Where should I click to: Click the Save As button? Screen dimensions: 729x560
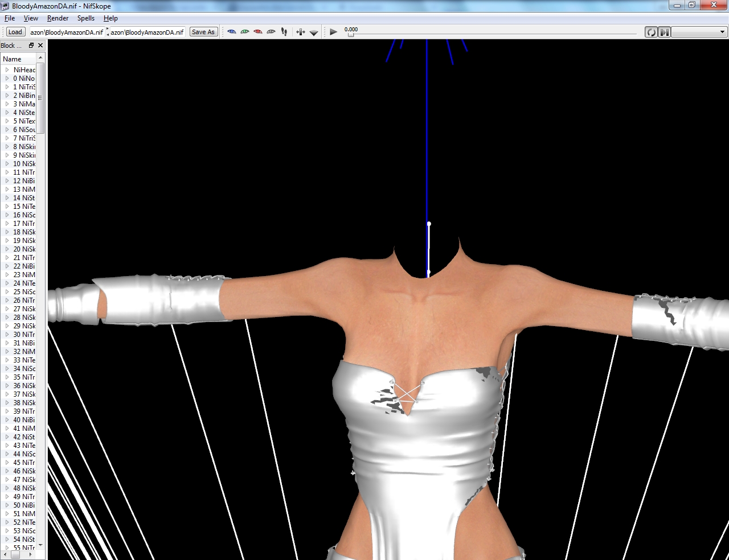tap(203, 32)
